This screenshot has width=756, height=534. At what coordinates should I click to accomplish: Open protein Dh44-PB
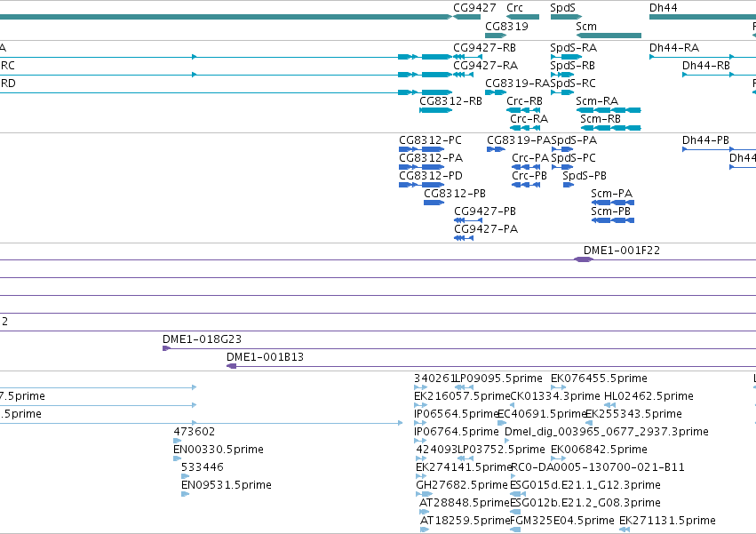pos(705,140)
